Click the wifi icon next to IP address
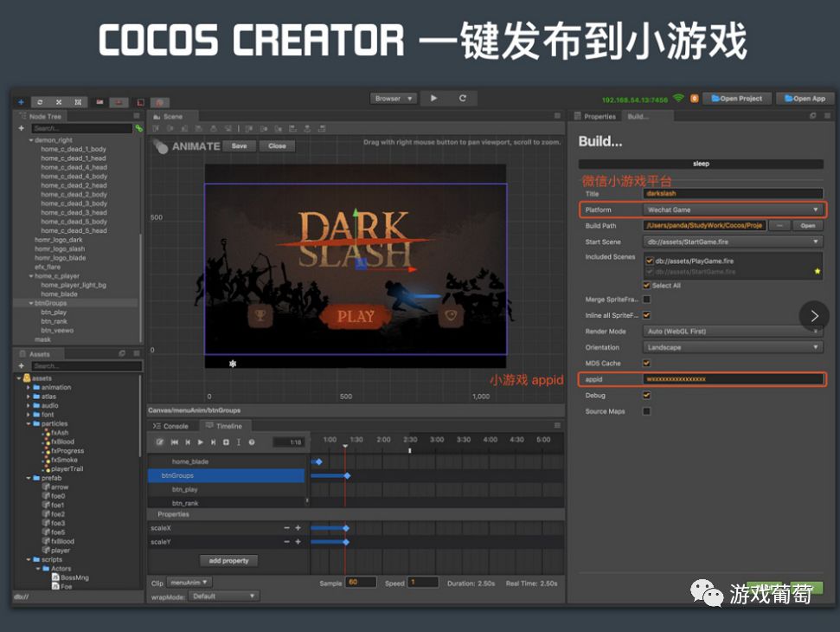The height and width of the screenshot is (632, 840). click(x=679, y=98)
